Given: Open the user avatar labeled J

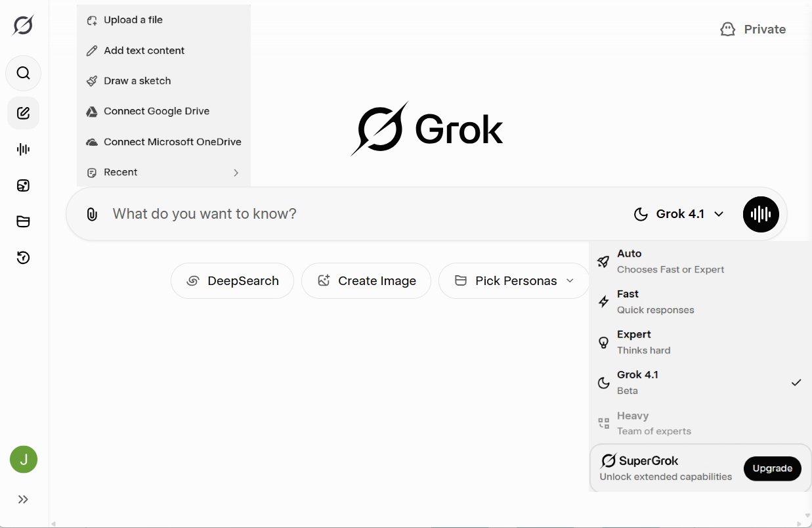Looking at the screenshot, I should point(24,460).
